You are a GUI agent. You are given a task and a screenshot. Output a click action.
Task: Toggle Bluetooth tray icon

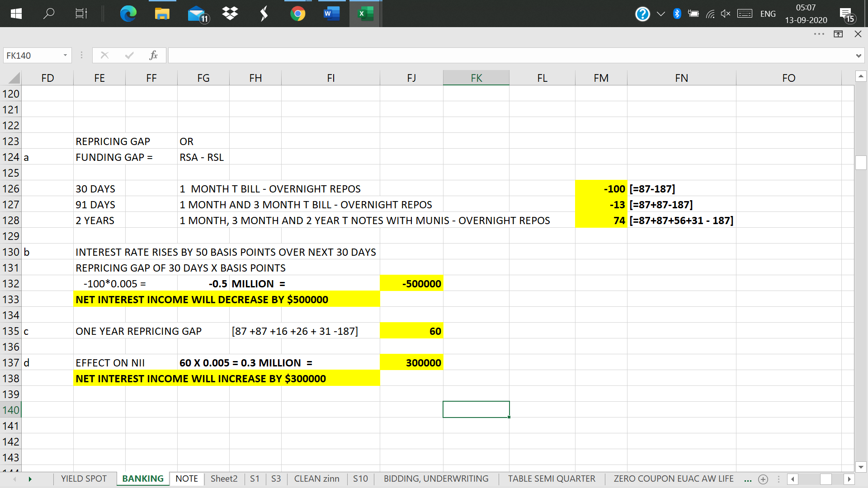(677, 14)
